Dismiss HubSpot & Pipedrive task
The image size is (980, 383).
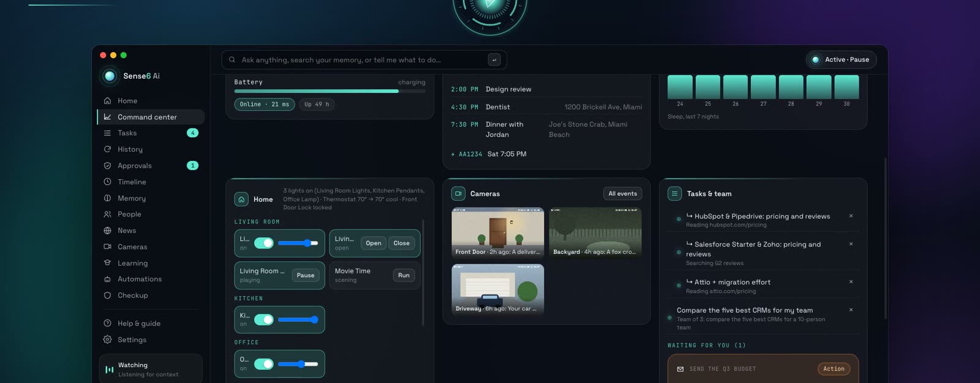tap(851, 216)
